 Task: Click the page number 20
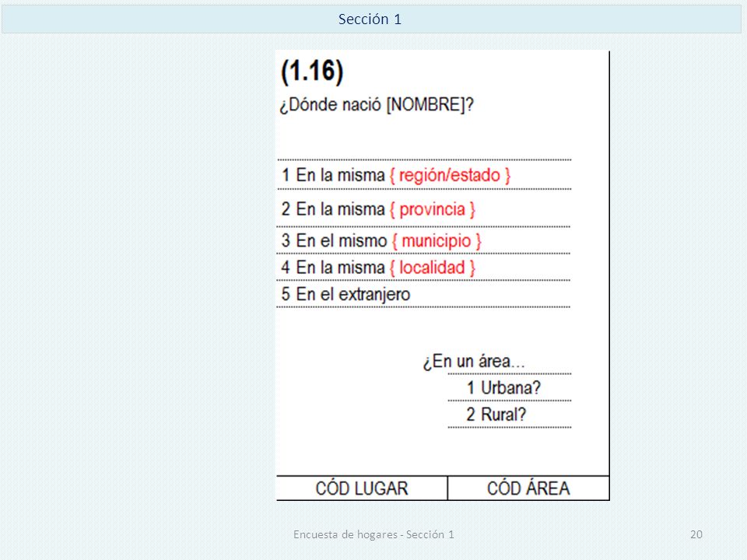(x=696, y=535)
